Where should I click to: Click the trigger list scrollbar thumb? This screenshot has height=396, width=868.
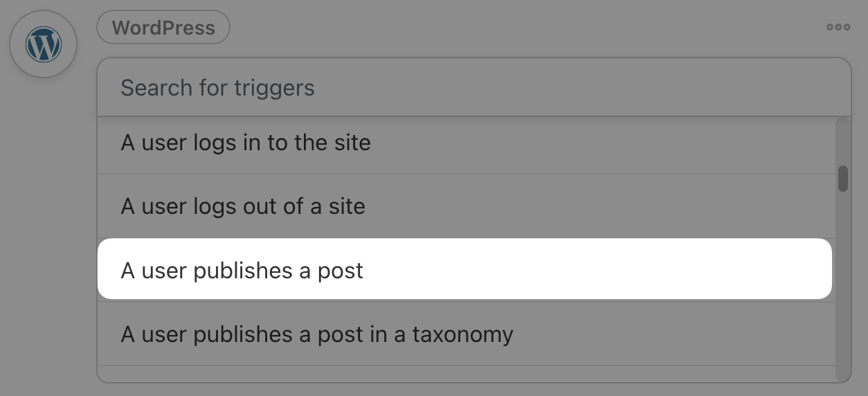842,179
